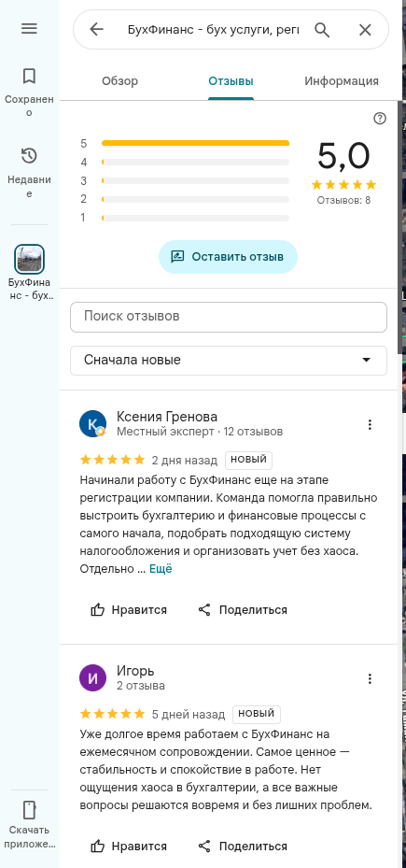The width and height of the screenshot is (406, 868).
Task: Switch to the Информация tab
Action: [x=342, y=81]
